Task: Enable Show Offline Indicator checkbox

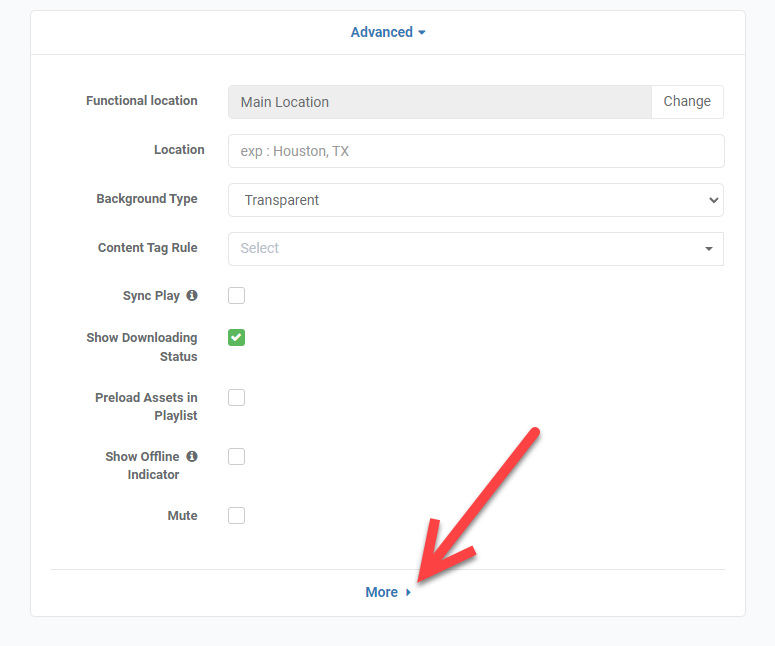Action: pyautogui.click(x=236, y=456)
